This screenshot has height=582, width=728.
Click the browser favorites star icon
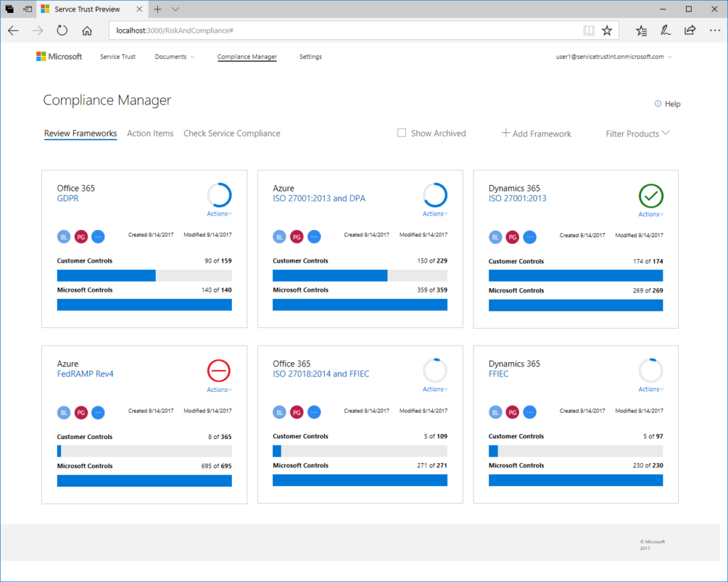pos(606,31)
